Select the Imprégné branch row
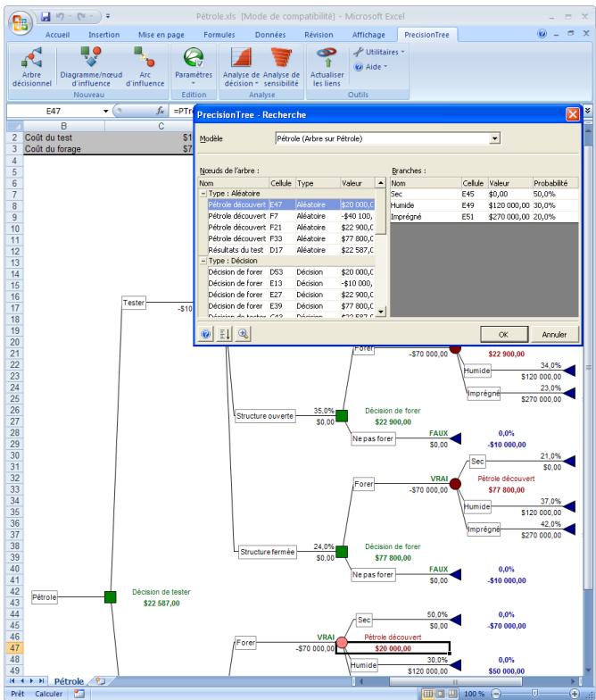This screenshot has height=700, width=596. tap(484, 217)
